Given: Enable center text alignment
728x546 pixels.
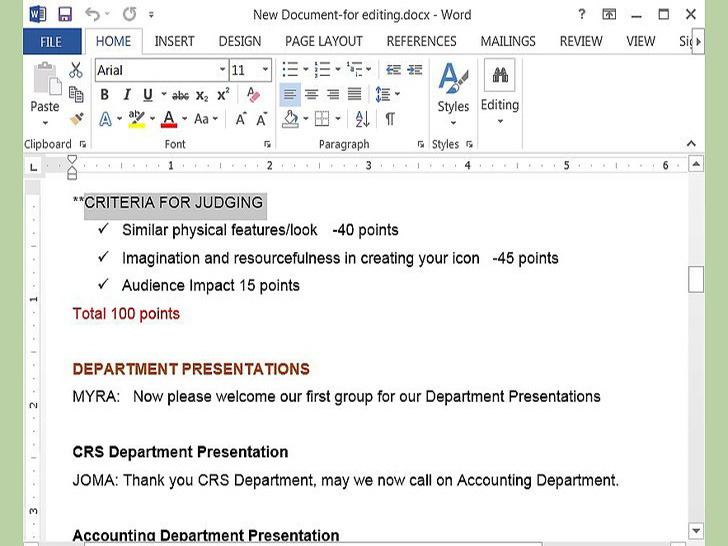Looking at the screenshot, I should pyautogui.click(x=311, y=95).
